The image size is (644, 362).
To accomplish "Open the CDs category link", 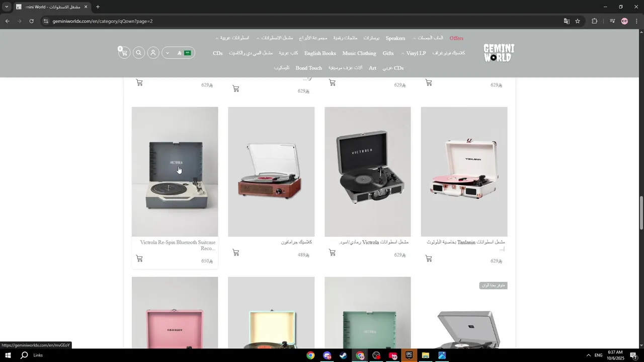I will [x=217, y=53].
